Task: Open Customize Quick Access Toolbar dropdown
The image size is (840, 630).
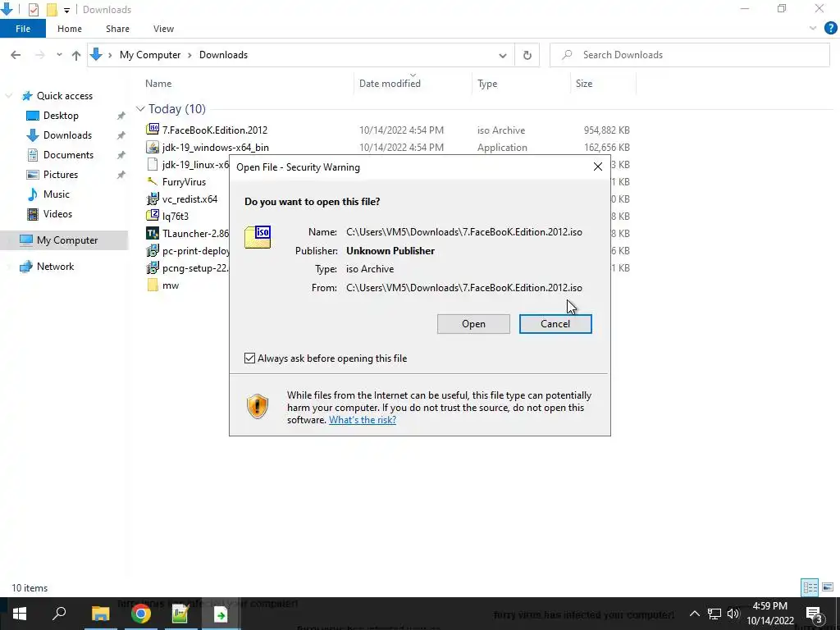Action: (66, 10)
